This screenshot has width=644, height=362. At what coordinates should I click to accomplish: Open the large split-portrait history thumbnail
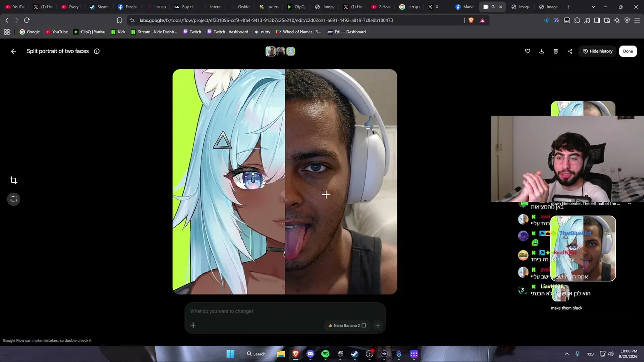point(583,248)
